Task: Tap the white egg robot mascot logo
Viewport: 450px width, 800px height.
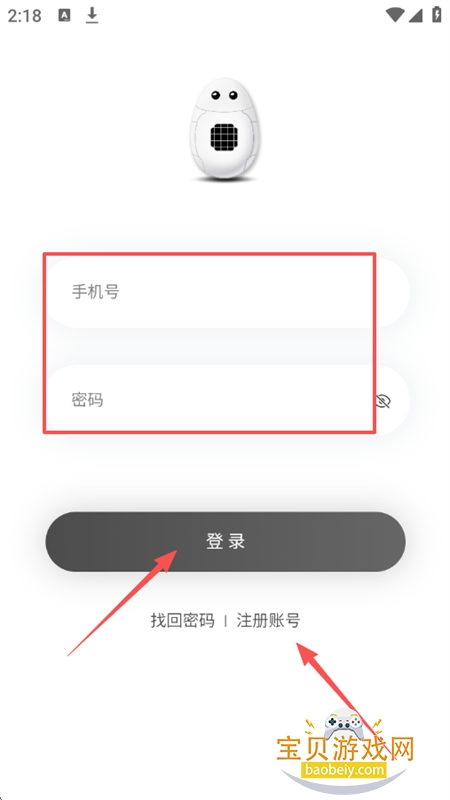Action: [x=224, y=130]
